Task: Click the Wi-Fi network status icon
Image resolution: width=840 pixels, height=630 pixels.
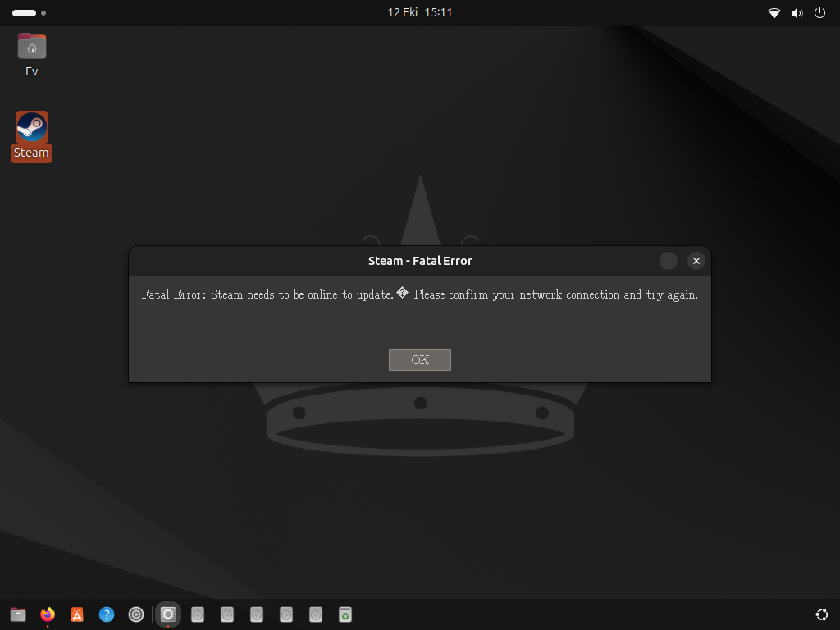Action: pos(774,13)
